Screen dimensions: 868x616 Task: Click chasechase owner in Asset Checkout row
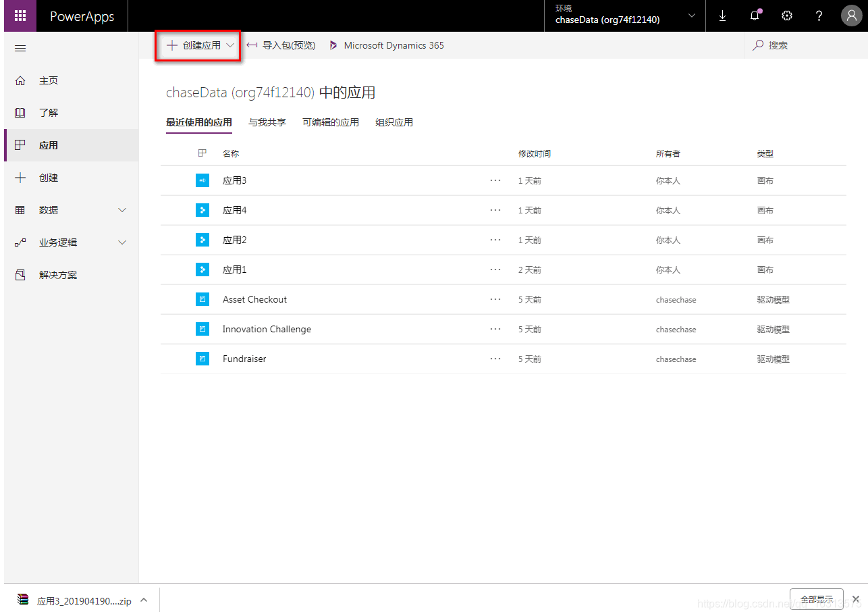pyautogui.click(x=676, y=299)
